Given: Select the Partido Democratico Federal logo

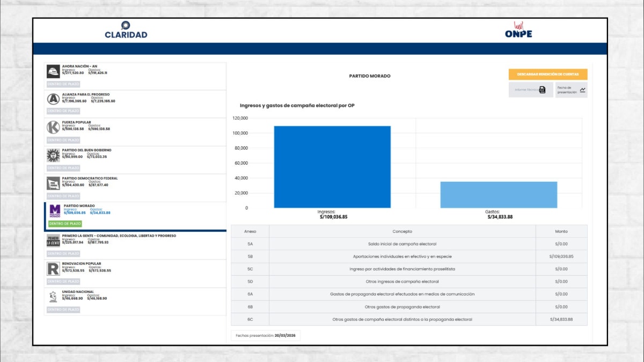Looking at the screenshot, I should [53, 183].
